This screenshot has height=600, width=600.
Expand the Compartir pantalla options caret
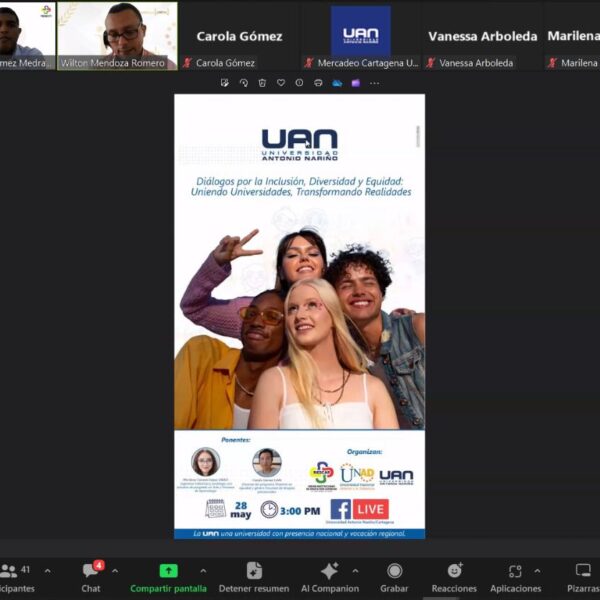203,571
